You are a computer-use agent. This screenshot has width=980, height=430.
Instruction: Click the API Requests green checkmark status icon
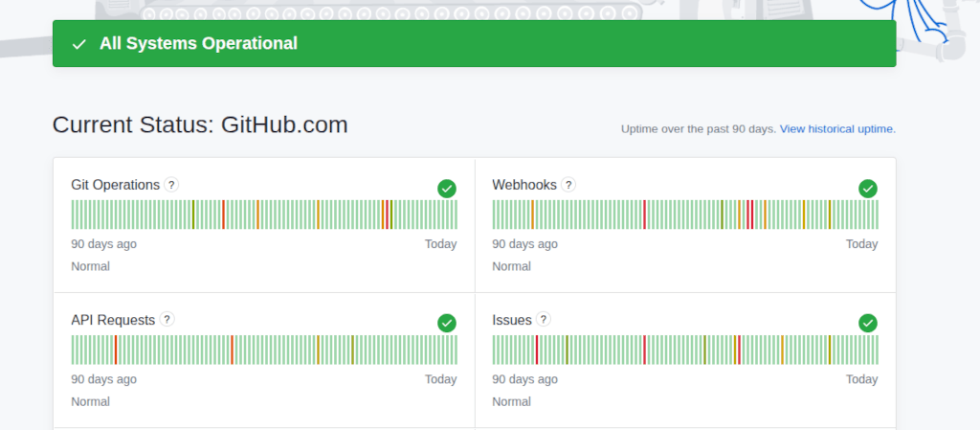click(x=447, y=324)
